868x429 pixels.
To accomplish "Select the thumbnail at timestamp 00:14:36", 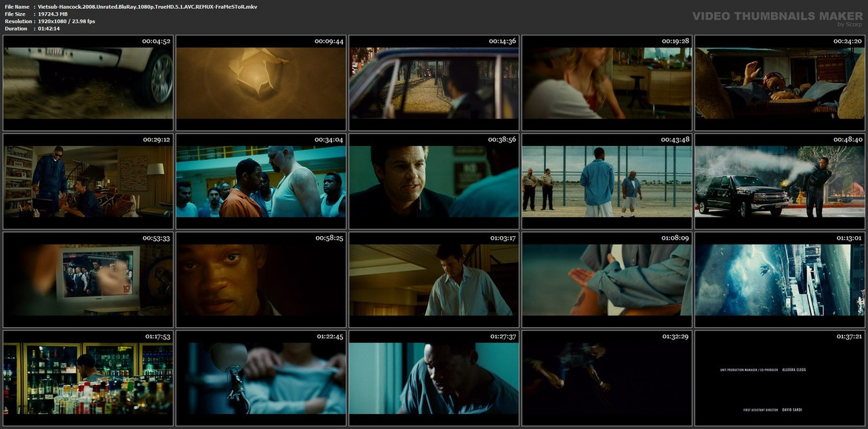I will click(434, 82).
